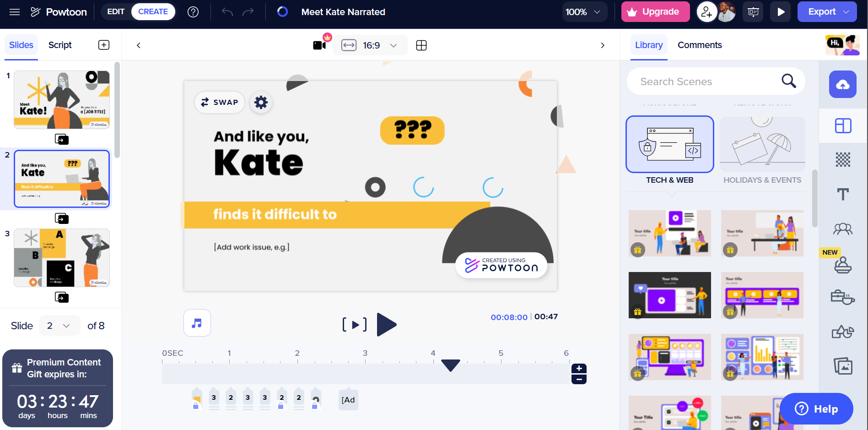
Task: Click the slides panel vertical scrollbar
Action: [x=117, y=110]
